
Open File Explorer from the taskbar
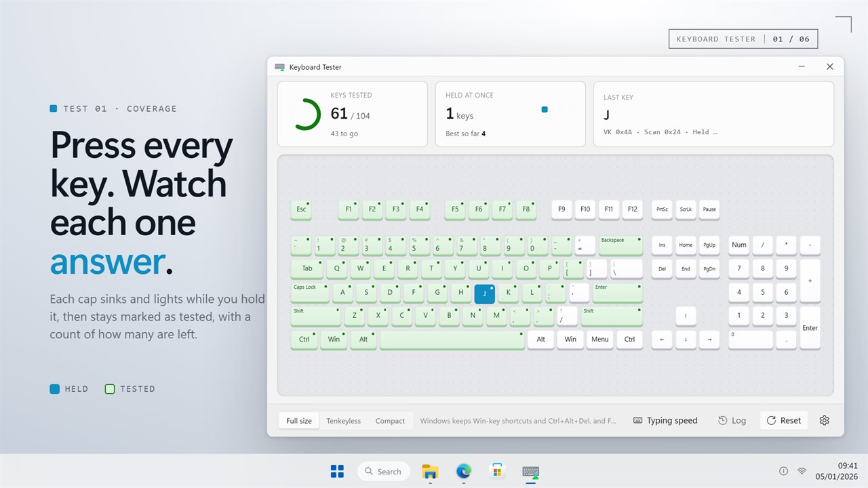430,471
